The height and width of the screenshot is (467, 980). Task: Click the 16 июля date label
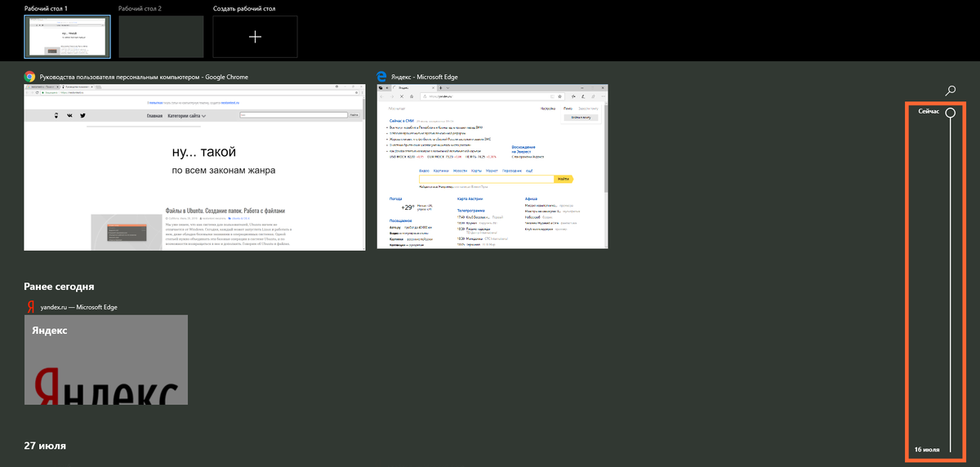click(x=927, y=450)
